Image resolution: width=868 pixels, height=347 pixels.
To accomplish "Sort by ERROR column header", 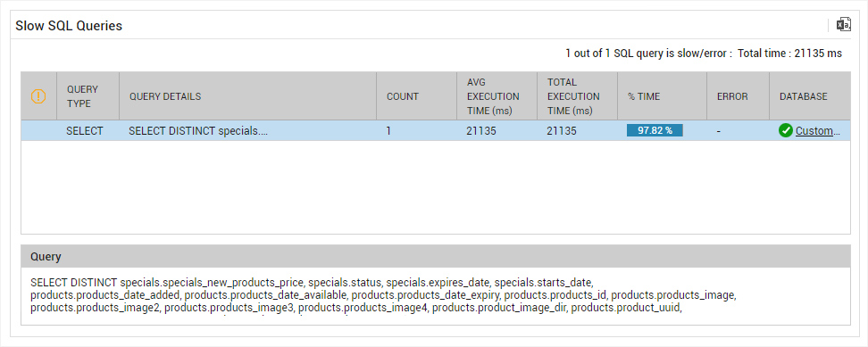I will point(732,96).
